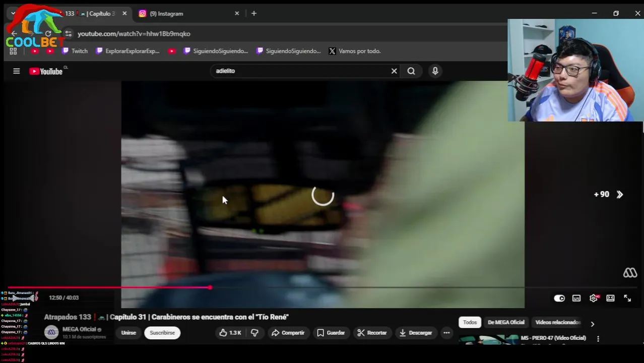The height and width of the screenshot is (363, 644).
Task: Click the +90 skip forward indicator
Action: coord(608,195)
